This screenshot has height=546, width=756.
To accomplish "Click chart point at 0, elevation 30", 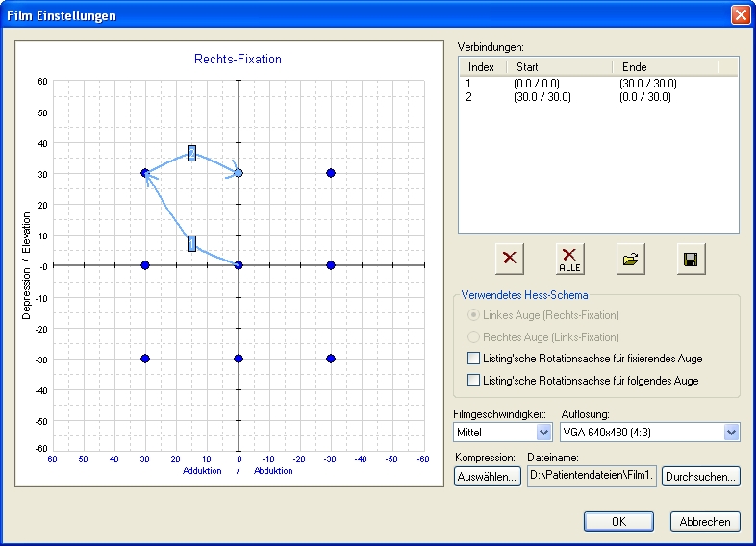I will (239, 173).
